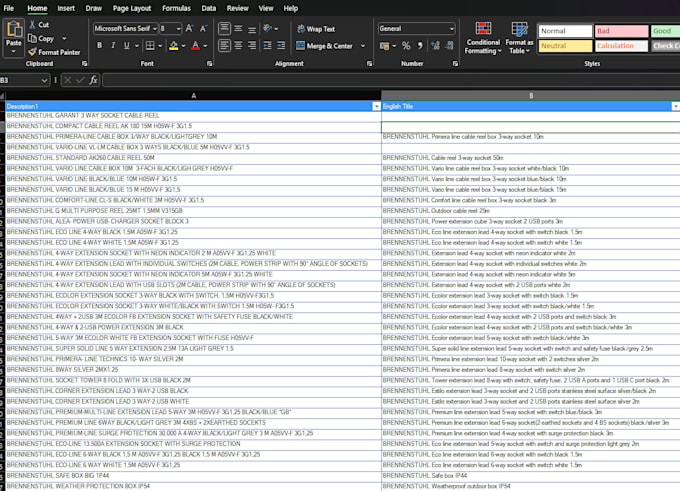The image size is (680, 491).
Task: Increase decimal places
Action: click(435, 46)
